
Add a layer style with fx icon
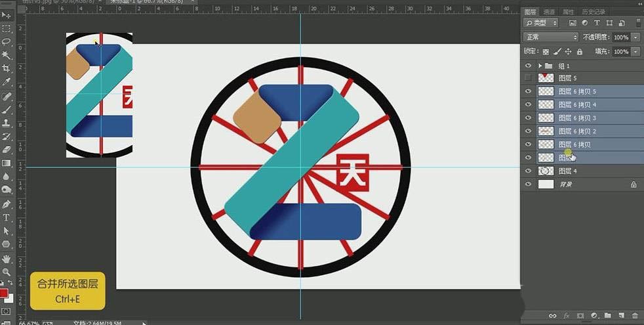(566, 316)
